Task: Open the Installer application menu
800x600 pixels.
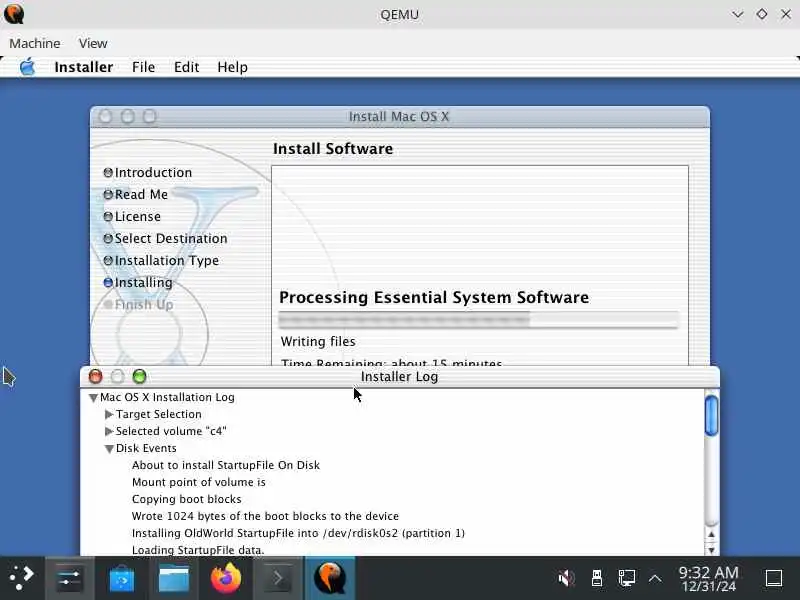Action: (84, 67)
